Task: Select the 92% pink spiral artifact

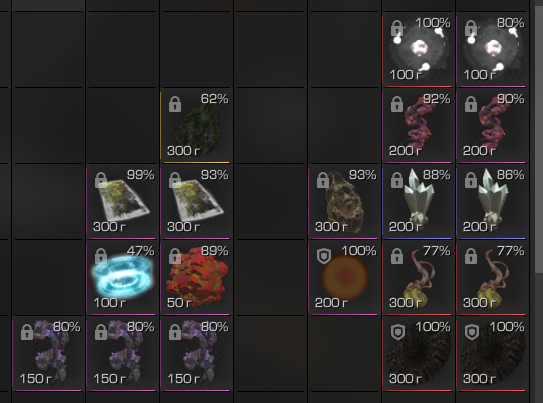Action: click(418, 125)
